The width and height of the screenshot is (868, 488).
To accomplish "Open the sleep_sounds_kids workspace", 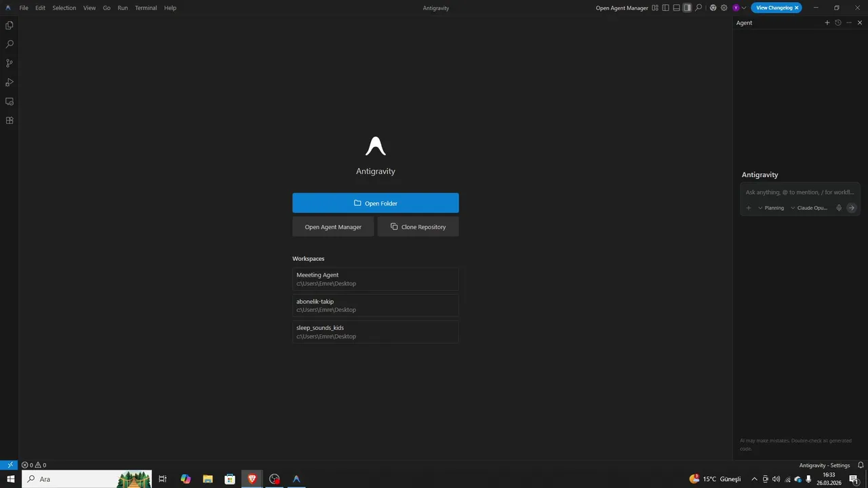I will point(376,332).
